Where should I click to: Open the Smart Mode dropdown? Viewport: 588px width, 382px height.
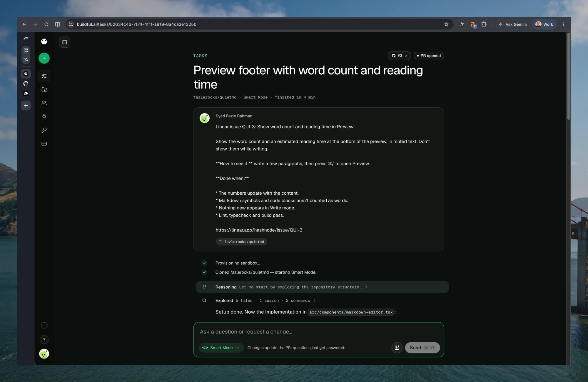tap(221, 348)
